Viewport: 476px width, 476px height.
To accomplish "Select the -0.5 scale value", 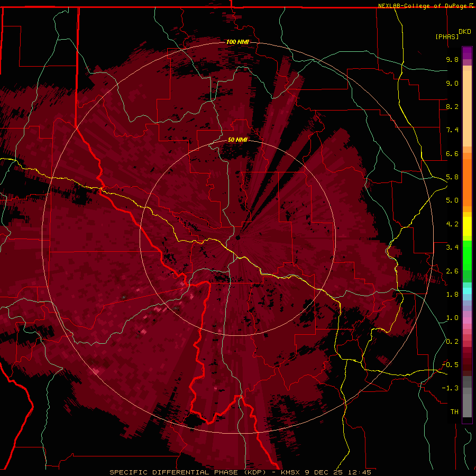I will click(450, 365).
